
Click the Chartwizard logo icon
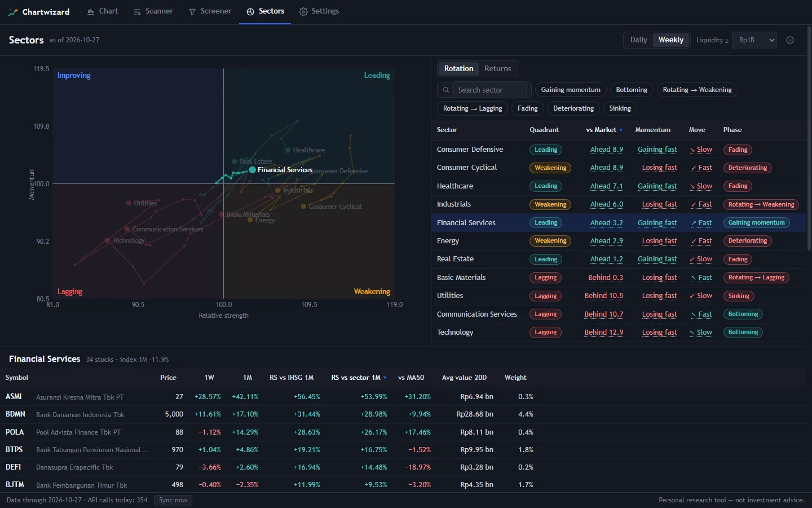pyautogui.click(x=13, y=12)
